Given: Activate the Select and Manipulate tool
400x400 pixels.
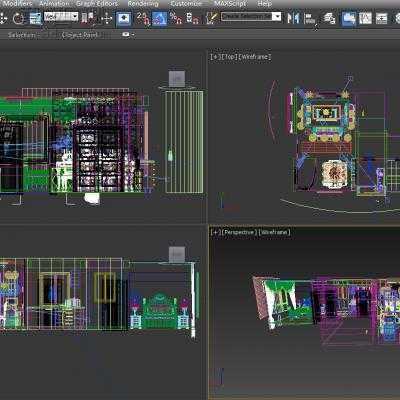Looking at the screenshot, I should (106, 18).
